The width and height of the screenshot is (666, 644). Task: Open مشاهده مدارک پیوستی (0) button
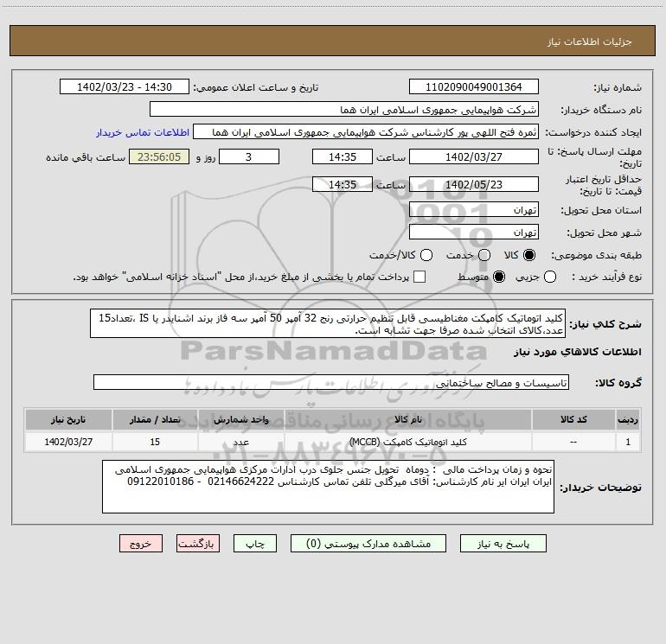(368, 544)
